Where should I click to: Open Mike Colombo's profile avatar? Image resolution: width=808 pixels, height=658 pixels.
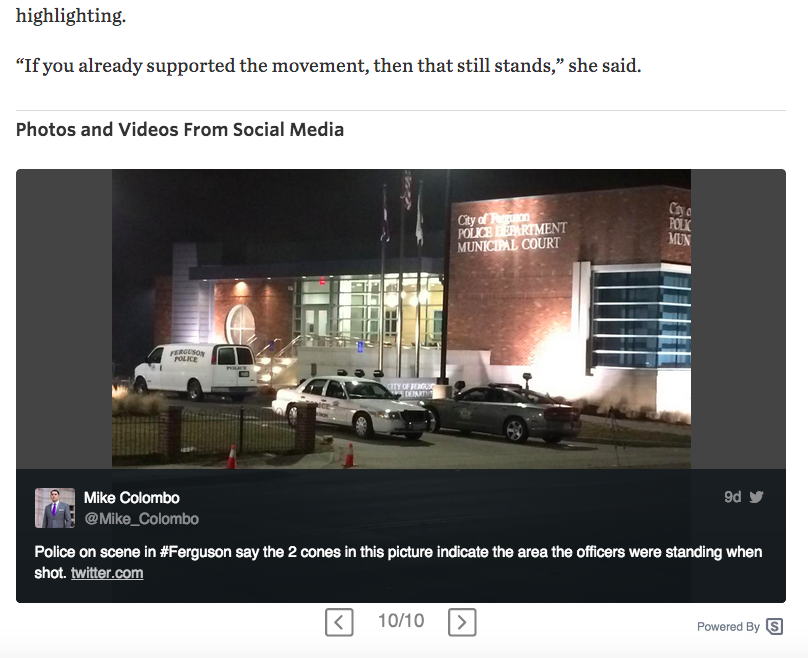pos(55,508)
